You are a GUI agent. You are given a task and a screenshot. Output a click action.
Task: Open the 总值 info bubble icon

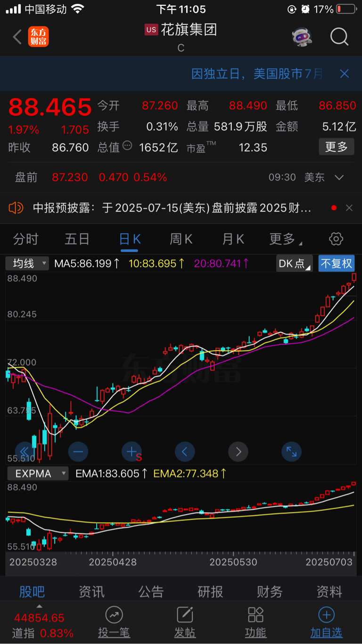(x=127, y=146)
